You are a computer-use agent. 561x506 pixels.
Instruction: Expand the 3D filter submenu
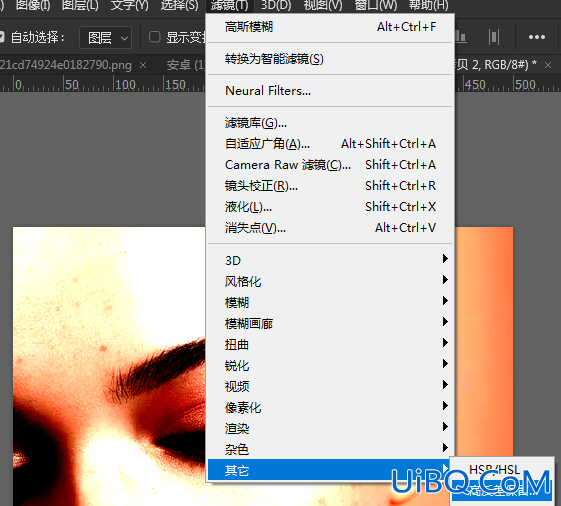330,260
